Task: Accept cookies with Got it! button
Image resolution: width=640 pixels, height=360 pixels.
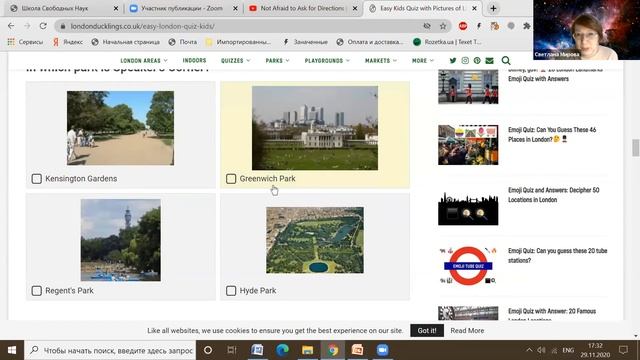Action: click(x=427, y=331)
